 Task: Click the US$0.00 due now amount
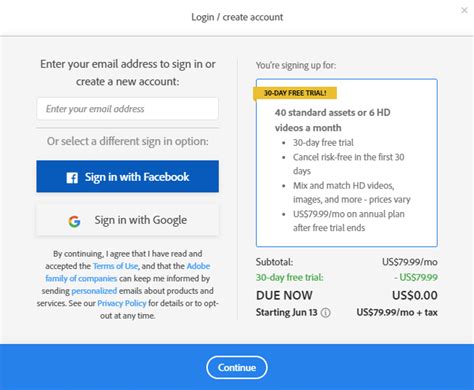point(415,295)
